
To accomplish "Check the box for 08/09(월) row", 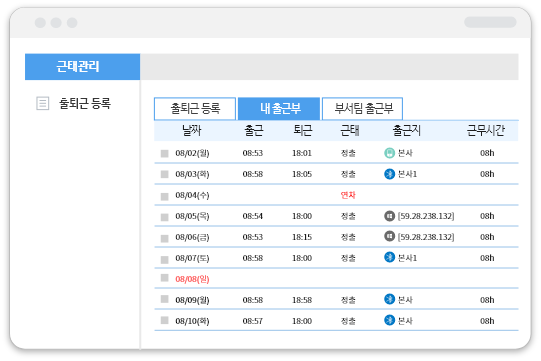I will click(165, 299).
